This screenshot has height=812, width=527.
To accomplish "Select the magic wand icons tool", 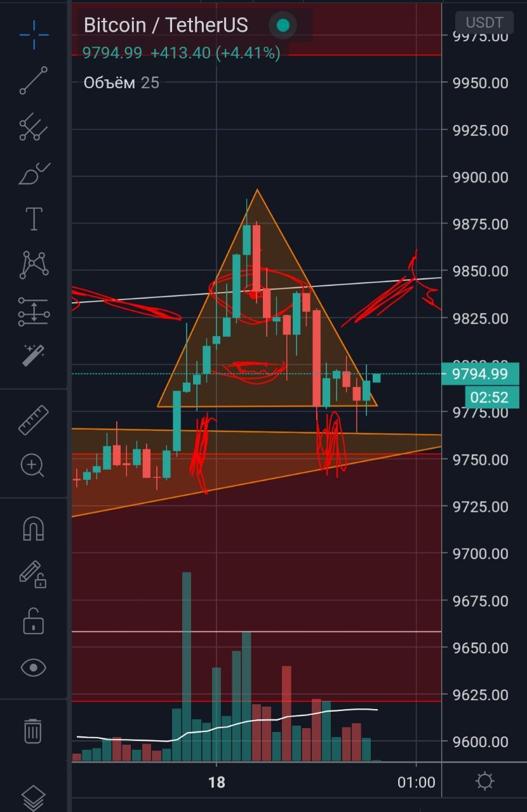I will 33,356.
